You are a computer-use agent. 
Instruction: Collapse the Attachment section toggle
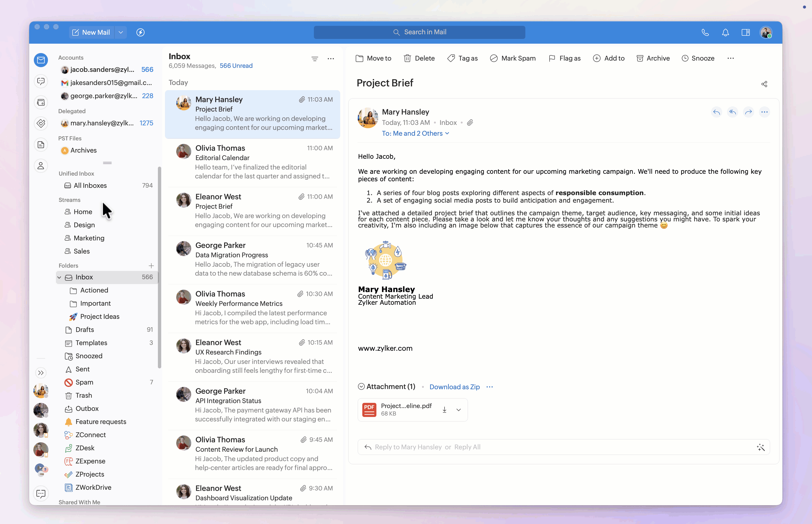(x=361, y=386)
